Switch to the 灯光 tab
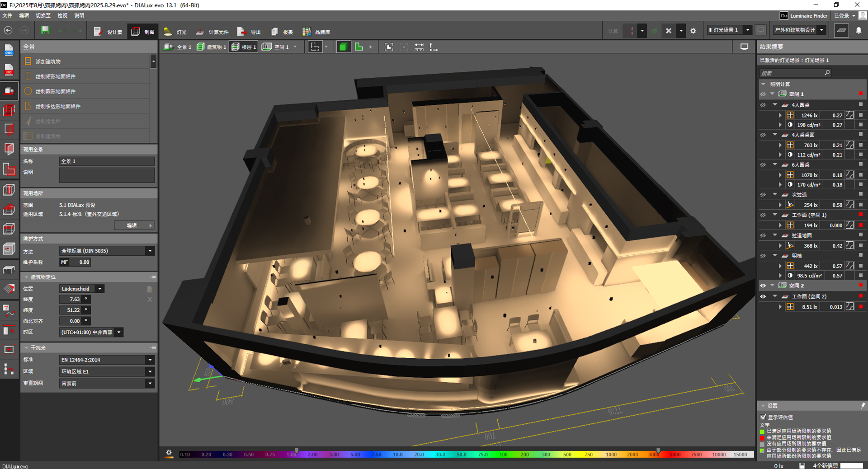 coord(175,32)
